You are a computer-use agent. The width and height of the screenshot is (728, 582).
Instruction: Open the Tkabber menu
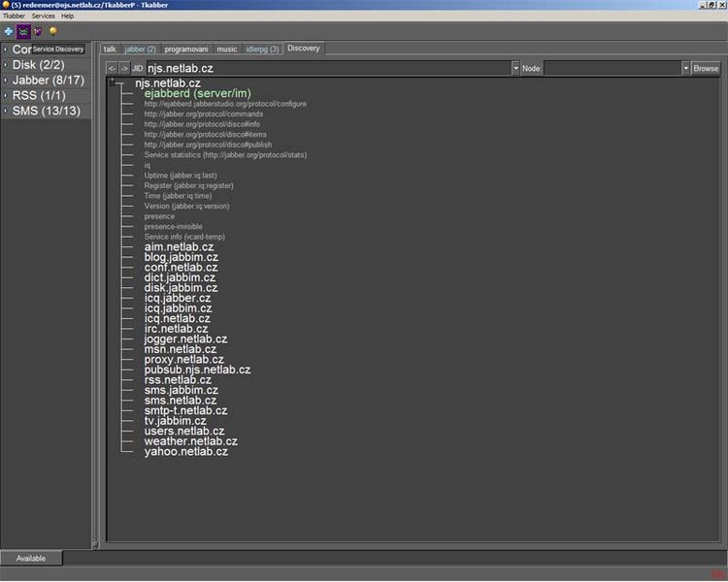click(14, 16)
